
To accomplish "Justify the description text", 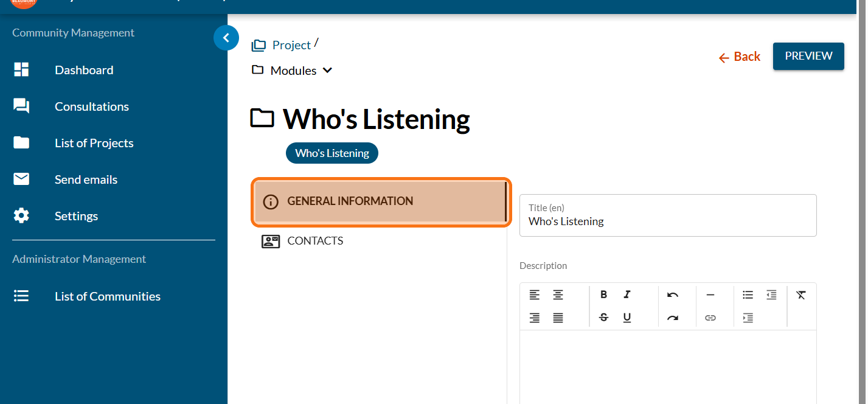I will 558,318.
